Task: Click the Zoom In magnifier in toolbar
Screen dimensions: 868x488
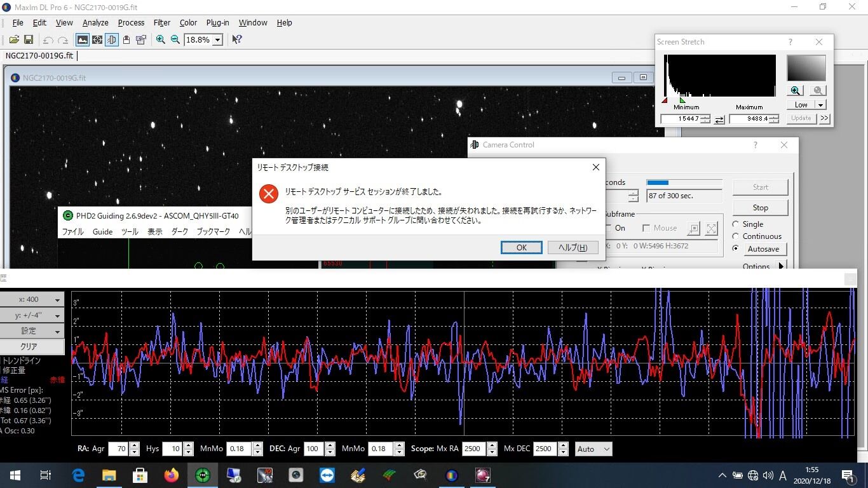Action: point(161,39)
